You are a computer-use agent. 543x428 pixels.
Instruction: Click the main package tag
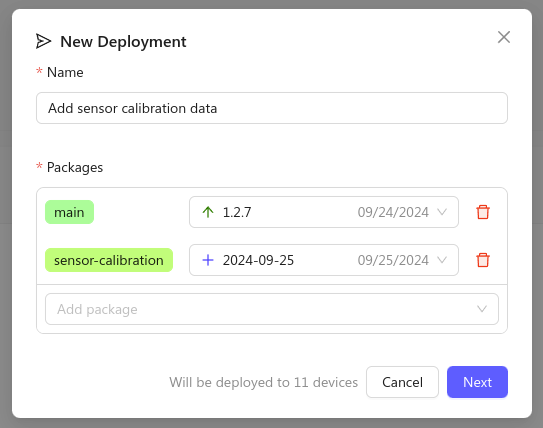pos(69,212)
